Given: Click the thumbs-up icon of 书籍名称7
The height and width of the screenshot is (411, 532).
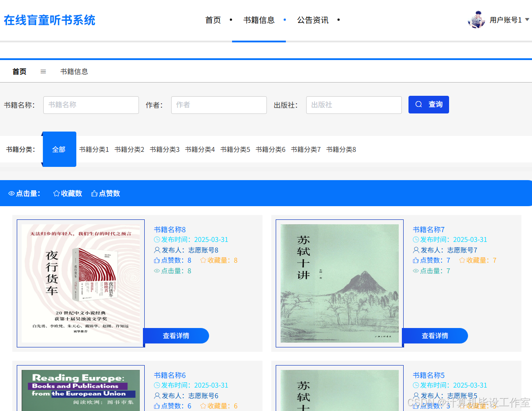Looking at the screenshot, I should point(416,260).
